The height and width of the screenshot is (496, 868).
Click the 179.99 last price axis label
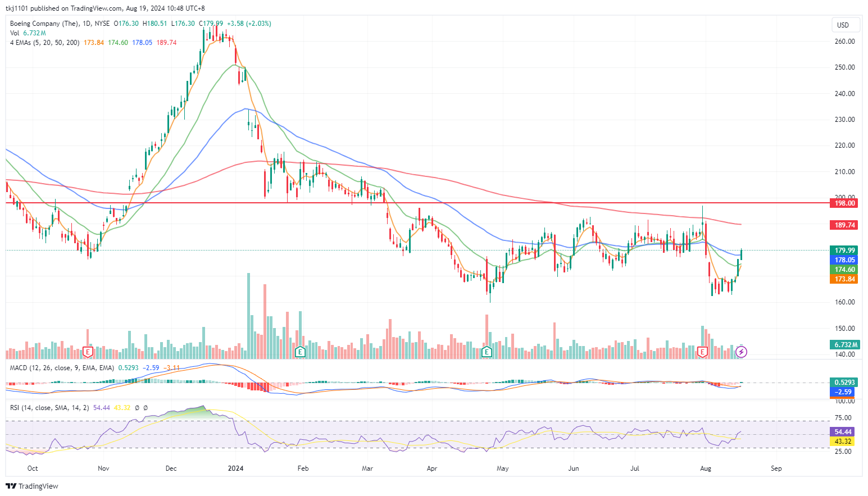[x=844, y=251]
